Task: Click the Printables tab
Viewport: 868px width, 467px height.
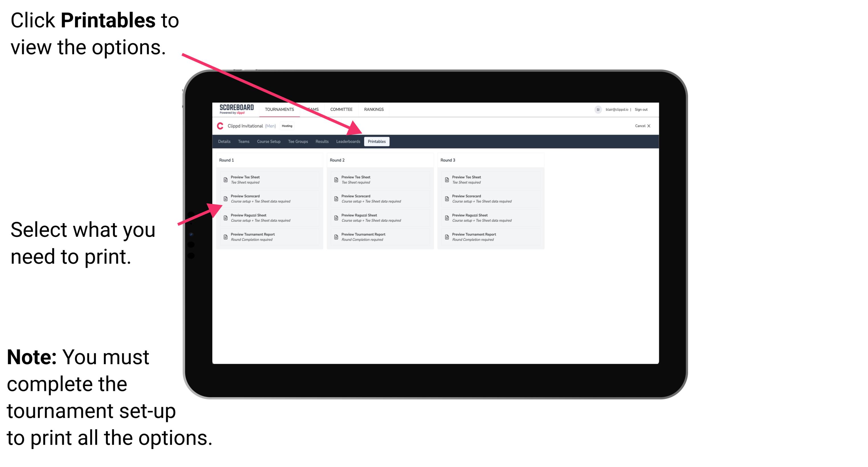Action: click(x=376, y=142)
